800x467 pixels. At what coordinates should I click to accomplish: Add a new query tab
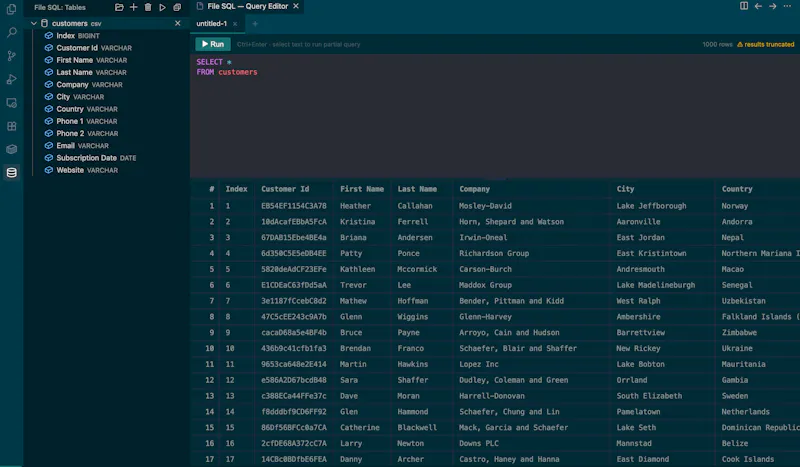pos(255,23)
